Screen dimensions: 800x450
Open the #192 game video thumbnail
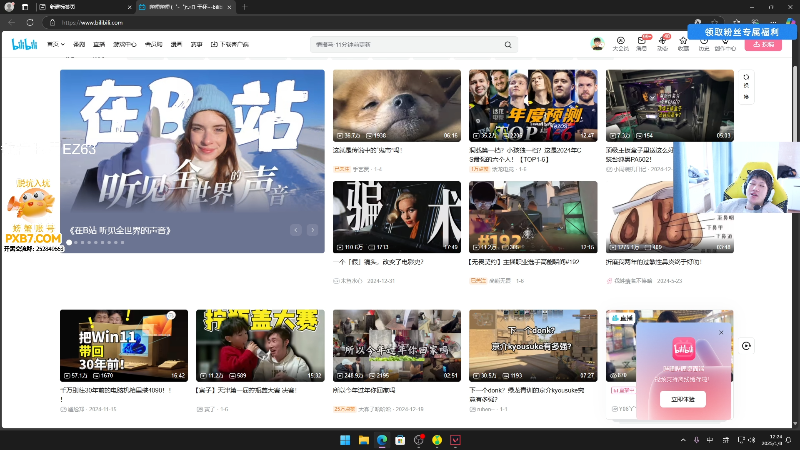(x=533, y=217)
